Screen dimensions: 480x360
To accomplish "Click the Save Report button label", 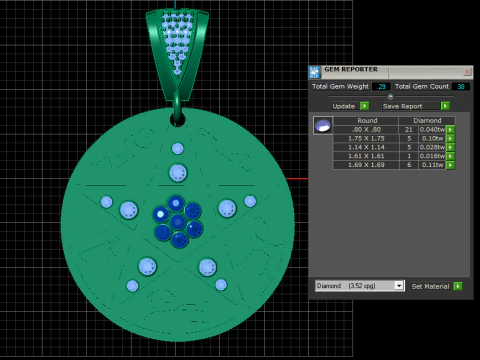I will 402,106.
